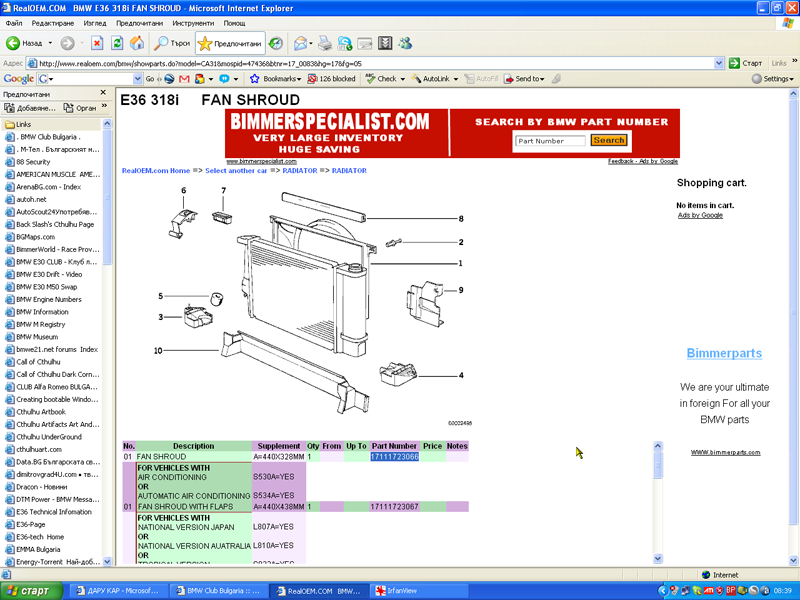Click the parts table scrollbar down arrow
Image resolution: width=800 pixels, height=600 pixels.
coord(658,558)
